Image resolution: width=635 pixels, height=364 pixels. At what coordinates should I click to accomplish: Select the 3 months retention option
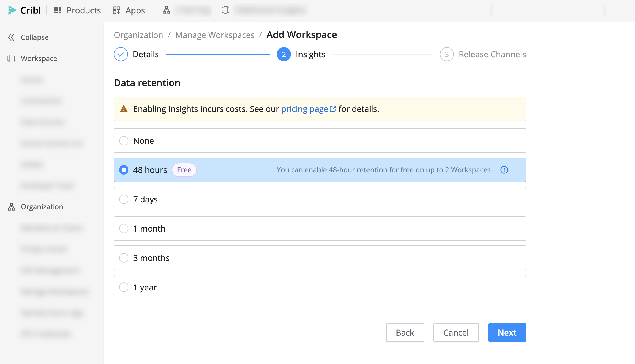pos(320,258)
